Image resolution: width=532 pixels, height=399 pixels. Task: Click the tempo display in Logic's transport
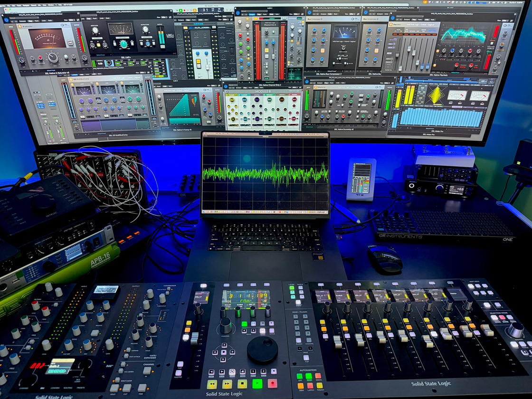(212, 9)
